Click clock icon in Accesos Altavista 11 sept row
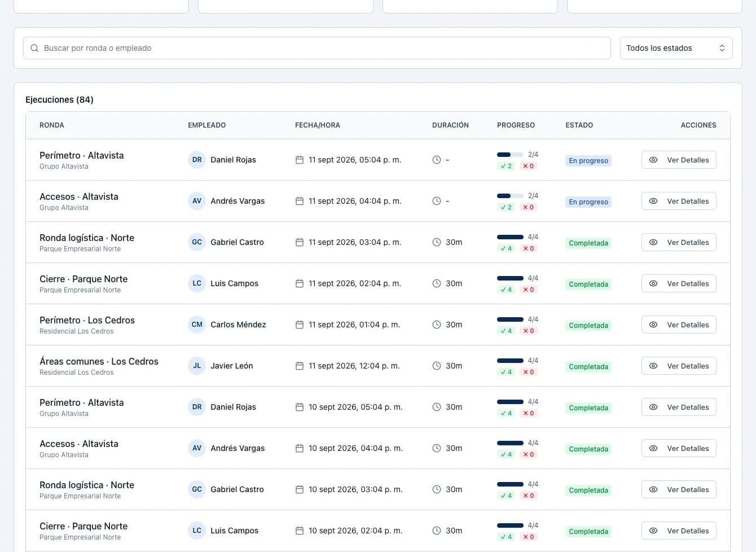Image resolution: width=756 pixels, height=552 pixels. coord(437,201)
